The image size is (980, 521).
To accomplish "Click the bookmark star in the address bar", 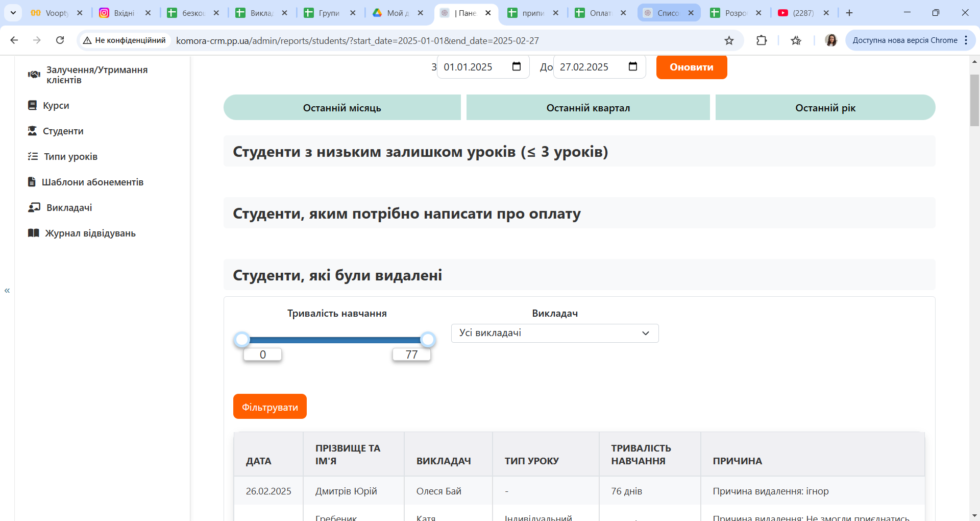I will 729,40.
